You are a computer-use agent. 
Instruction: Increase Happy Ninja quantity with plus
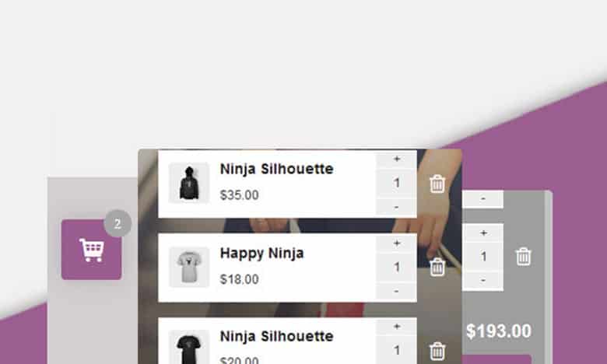point(396,243)
